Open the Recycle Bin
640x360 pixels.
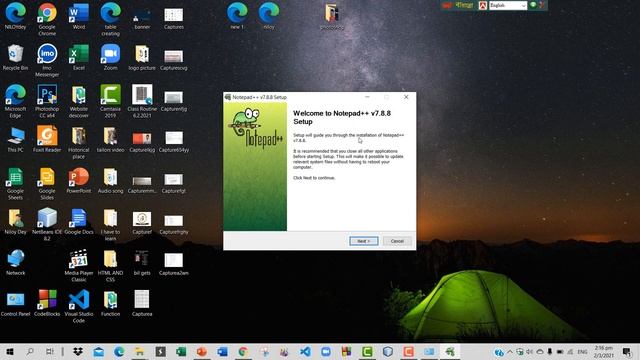tap(16, 57)
